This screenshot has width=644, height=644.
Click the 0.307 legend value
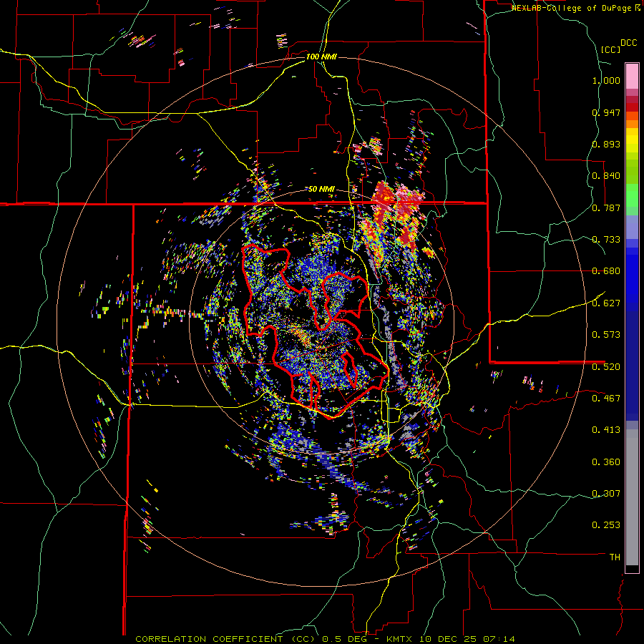click(606, 493)
